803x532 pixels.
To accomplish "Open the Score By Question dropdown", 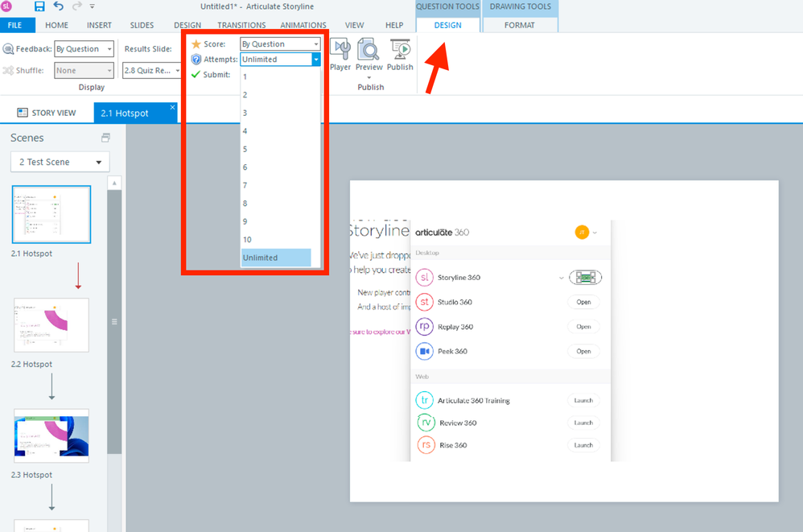I will 281,44.
